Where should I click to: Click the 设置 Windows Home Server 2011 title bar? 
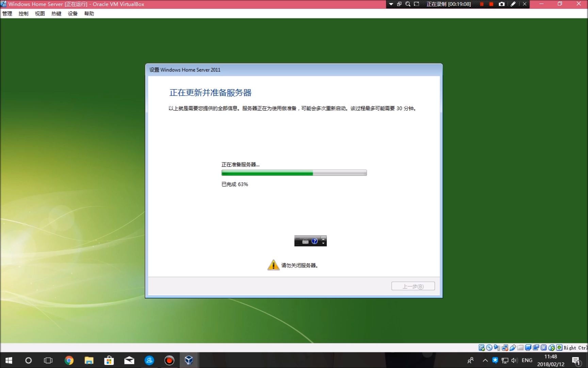[x=294, y=70]
